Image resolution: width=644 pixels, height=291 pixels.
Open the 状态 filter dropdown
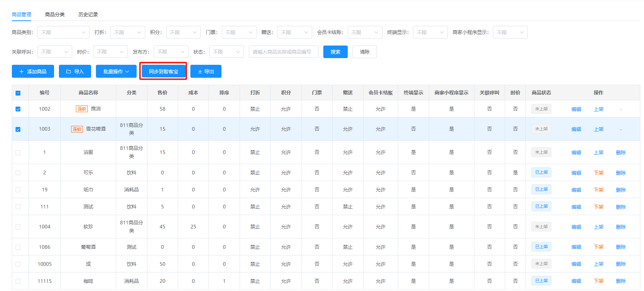click(x=227, y=52)
